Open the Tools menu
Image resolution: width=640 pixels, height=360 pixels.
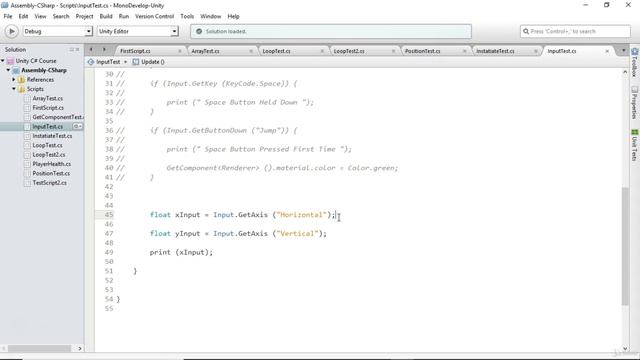coord(187,16)
